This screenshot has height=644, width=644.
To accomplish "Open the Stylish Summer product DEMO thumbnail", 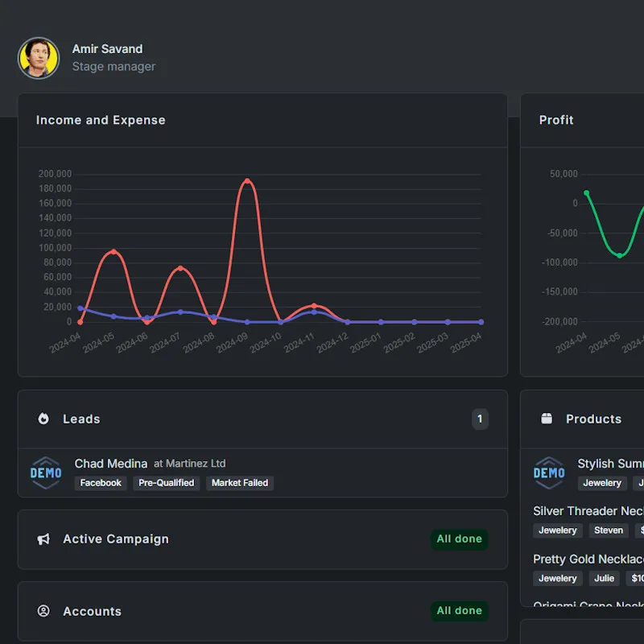I will (549, 473).
